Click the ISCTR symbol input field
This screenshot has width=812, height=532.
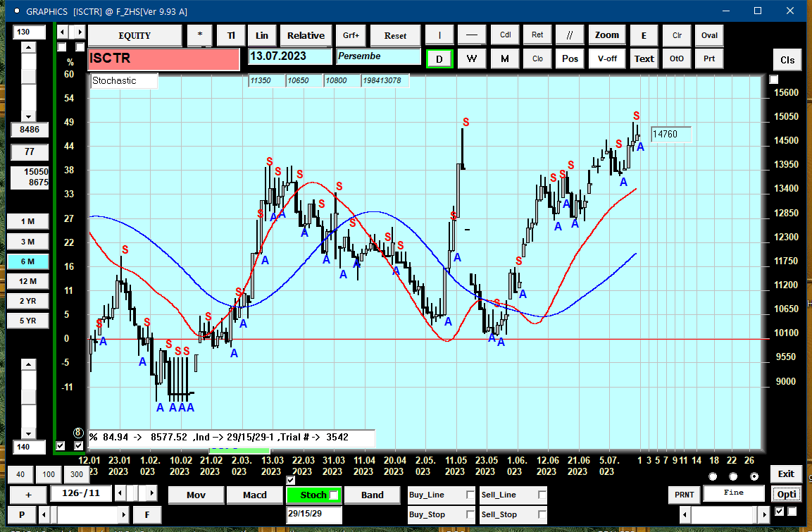(163, 58)
